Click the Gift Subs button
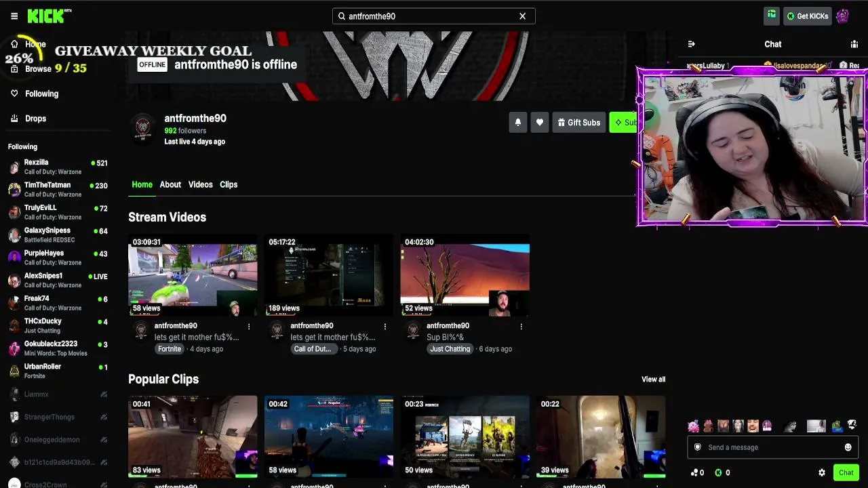The width and height of the screenshot is (868, 488). tap(578, 123)
